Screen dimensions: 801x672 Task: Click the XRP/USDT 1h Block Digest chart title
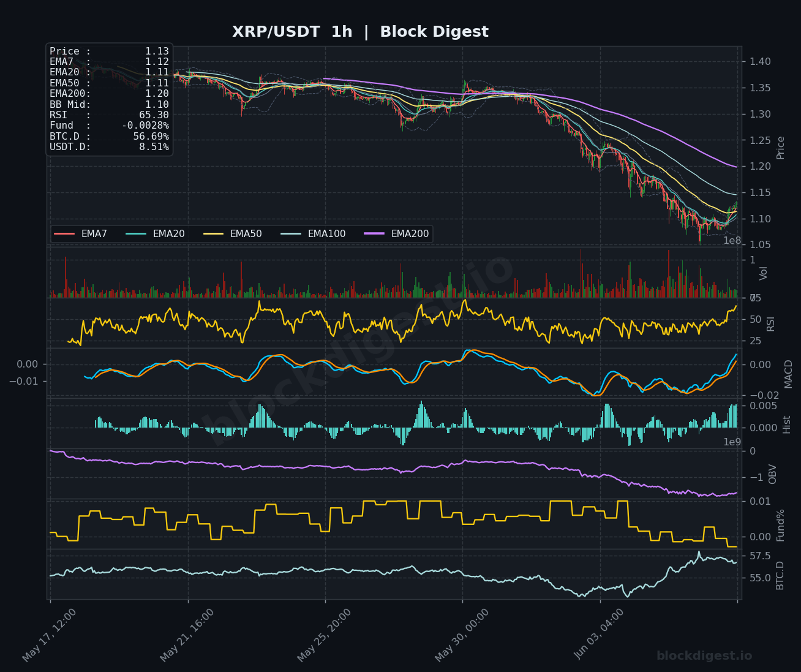coord(360,32)
